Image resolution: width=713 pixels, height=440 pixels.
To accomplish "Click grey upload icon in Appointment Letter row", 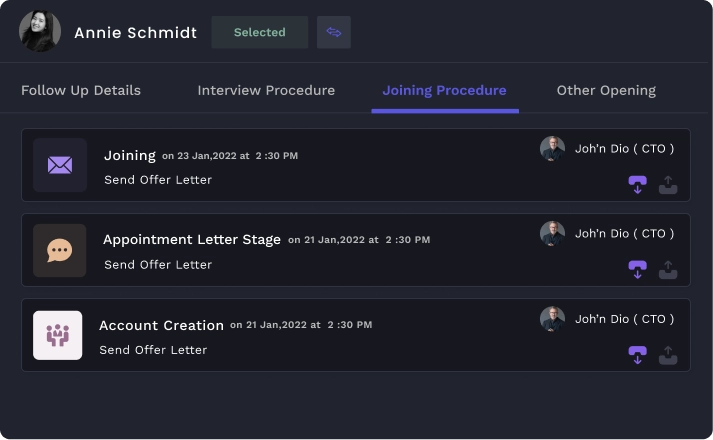I will click(x=668, y=270).
